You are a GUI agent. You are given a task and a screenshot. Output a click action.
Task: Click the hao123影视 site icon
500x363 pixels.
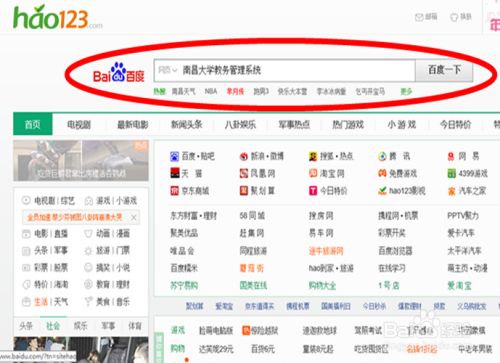(x=382, y=191)
